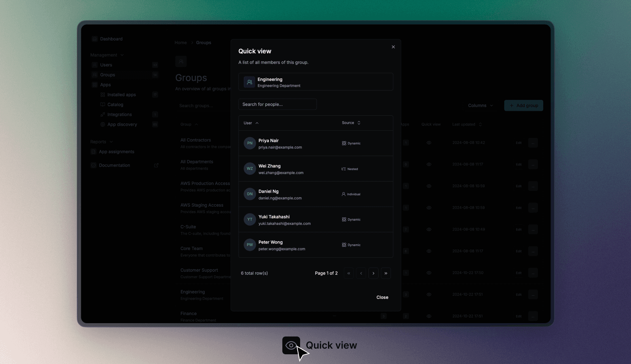This screenshot has height=364, width=631.
Task: Sort members by the User column
Action: point(251,123)
